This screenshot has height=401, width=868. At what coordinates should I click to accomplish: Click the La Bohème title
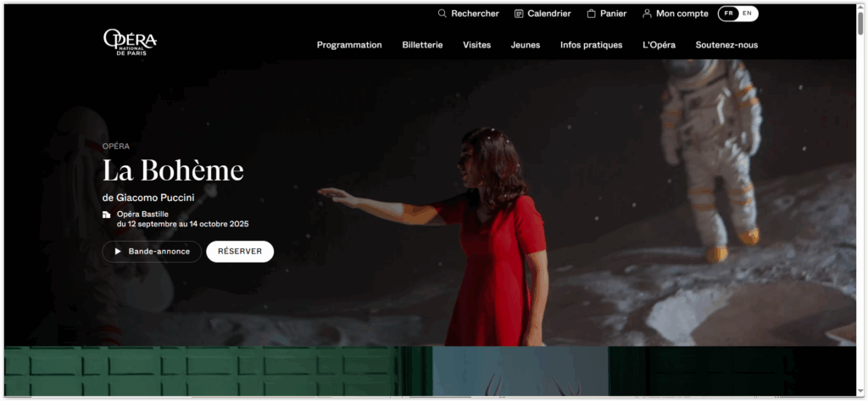[173, 170]
